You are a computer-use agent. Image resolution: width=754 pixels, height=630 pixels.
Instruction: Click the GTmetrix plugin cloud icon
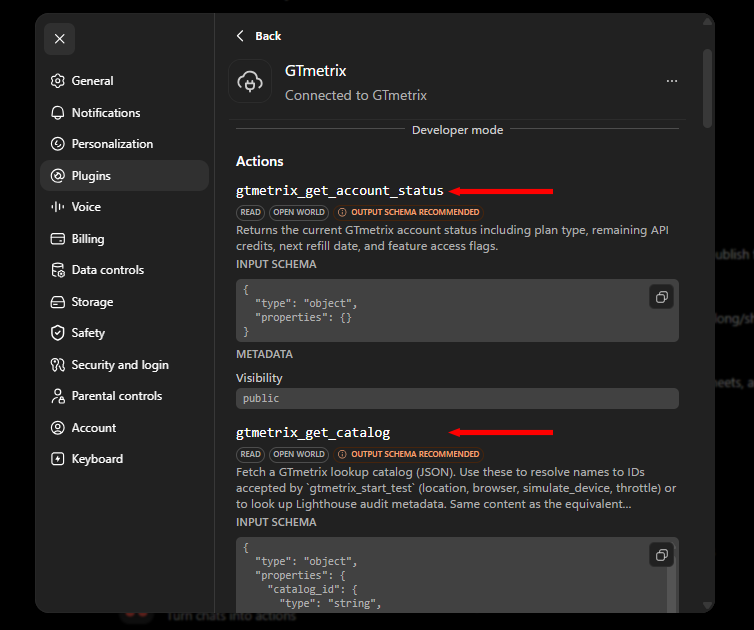pos(250,81)
